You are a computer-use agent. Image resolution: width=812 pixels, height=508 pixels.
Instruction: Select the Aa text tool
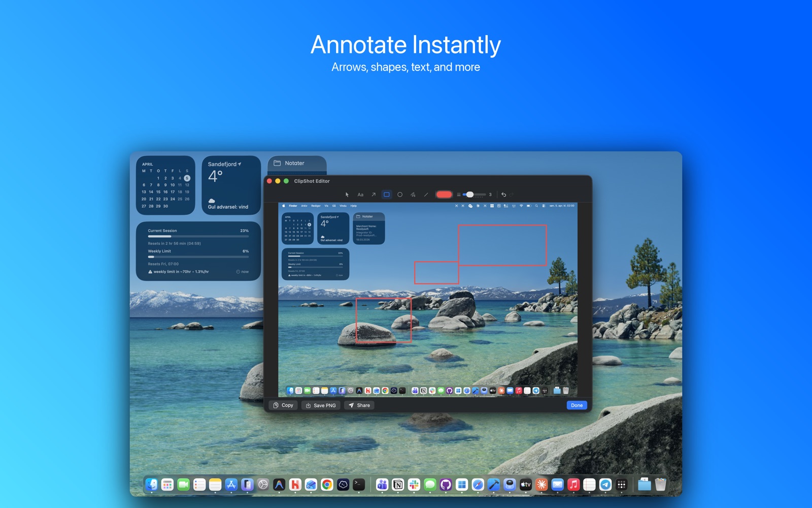pos(360,195)
